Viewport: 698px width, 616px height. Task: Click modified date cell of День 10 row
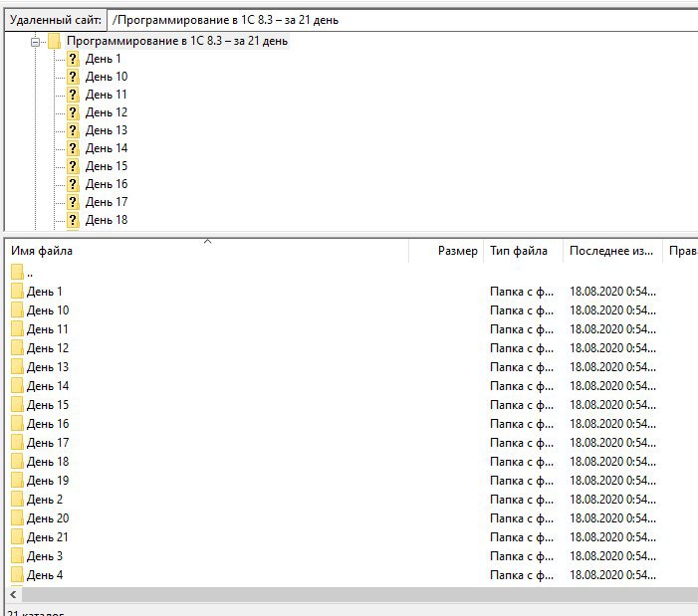coord(612,310)
